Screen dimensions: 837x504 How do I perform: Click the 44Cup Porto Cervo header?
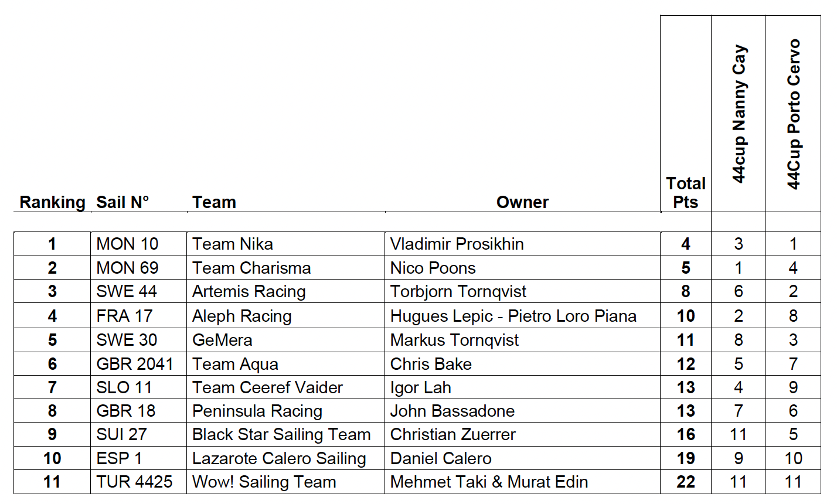click(794, 114)
